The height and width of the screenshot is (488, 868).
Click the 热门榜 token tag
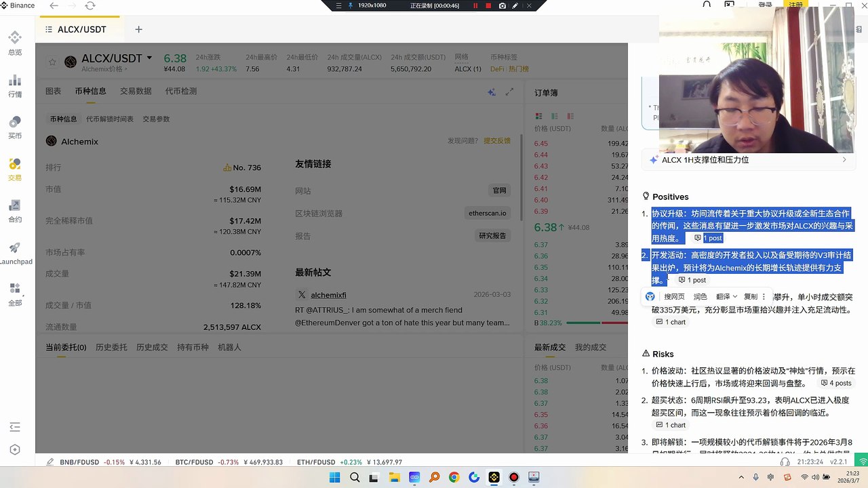[519, 69]
